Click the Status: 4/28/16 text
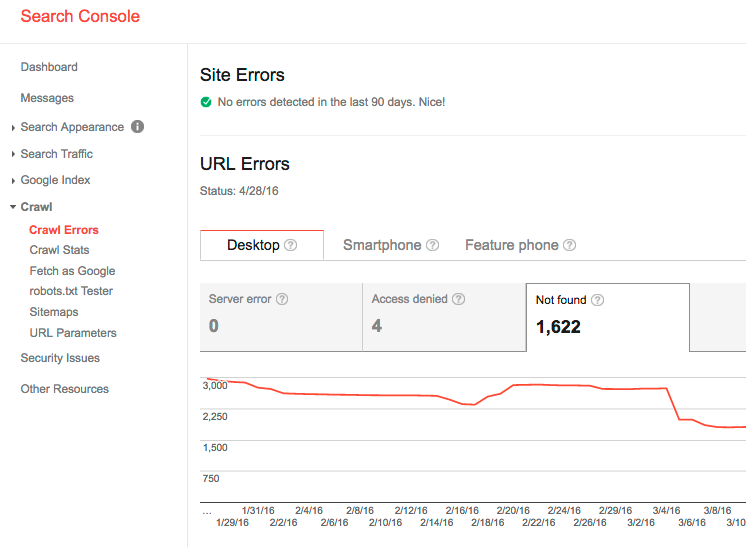 [239, 191]
